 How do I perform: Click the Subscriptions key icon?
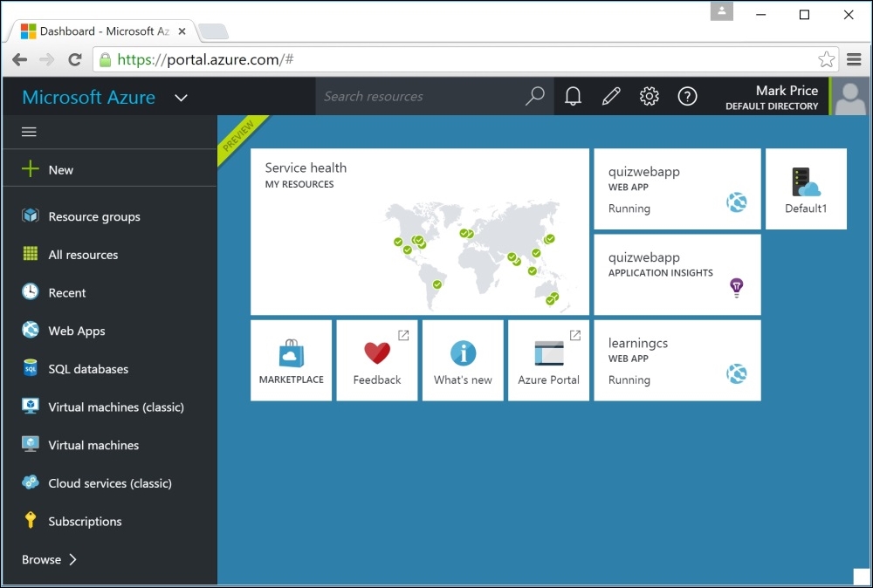click(30, 520)
